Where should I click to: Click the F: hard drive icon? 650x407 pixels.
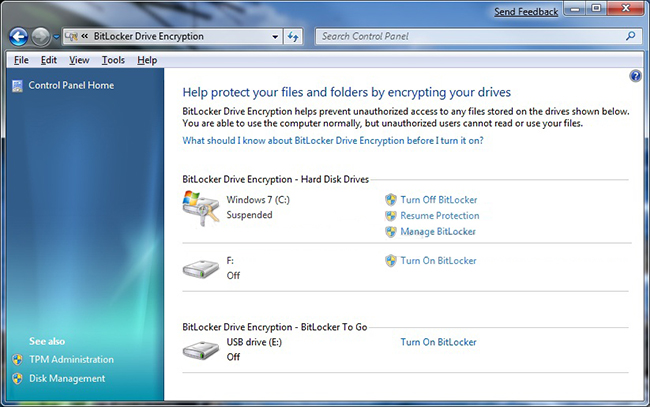click(201, 269)
